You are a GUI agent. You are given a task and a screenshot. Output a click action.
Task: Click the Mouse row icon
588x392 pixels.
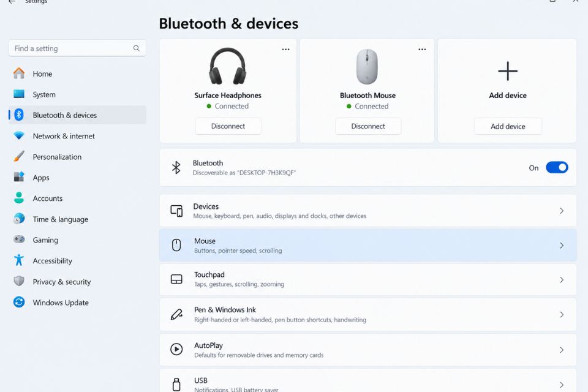176,246
